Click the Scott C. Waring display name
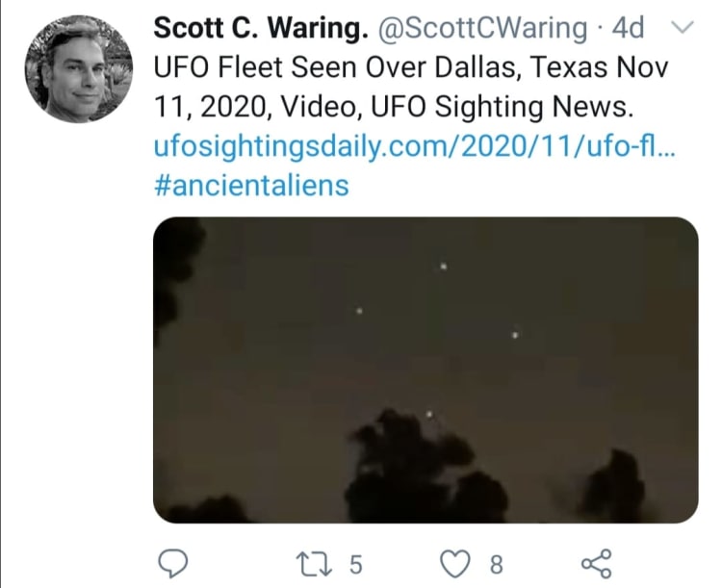Viewport: 722px width, 588px height. 261,28
